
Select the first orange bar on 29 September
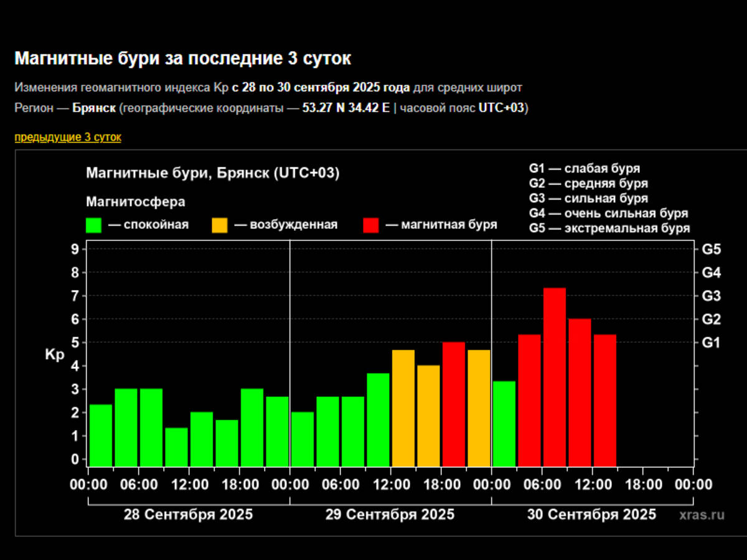coord(403,408)
